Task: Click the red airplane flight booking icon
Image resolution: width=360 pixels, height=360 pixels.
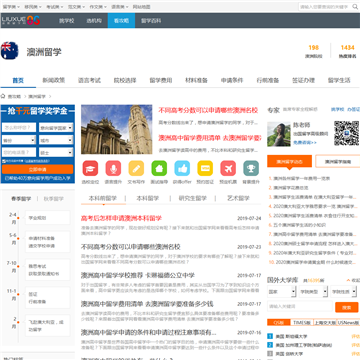Action: [x=228, y=168]
